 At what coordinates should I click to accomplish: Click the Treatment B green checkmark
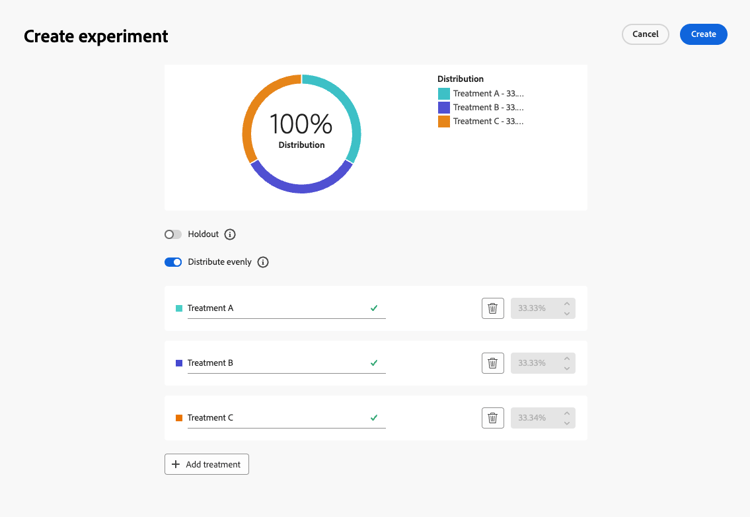[x=374, y=363]
